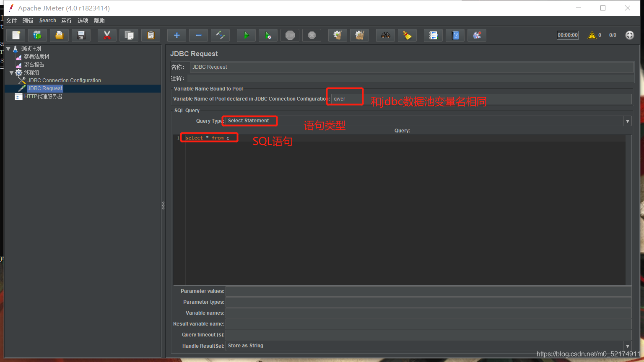The height and width of the screenshot is (362, 644).
Task: Select 察看结果树 in the tree
Action: [36, 57]
